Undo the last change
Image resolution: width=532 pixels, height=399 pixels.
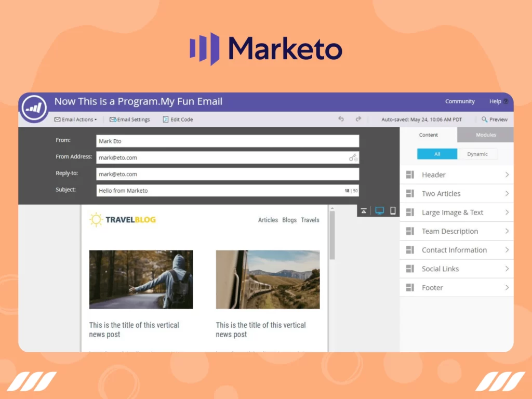click(341, 119)
